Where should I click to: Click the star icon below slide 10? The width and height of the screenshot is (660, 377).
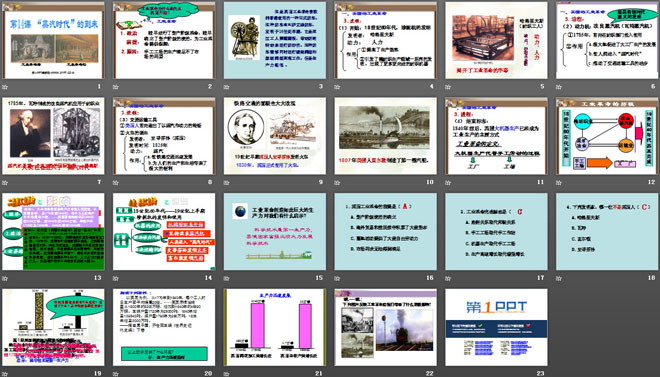click(x=337, y=183)
